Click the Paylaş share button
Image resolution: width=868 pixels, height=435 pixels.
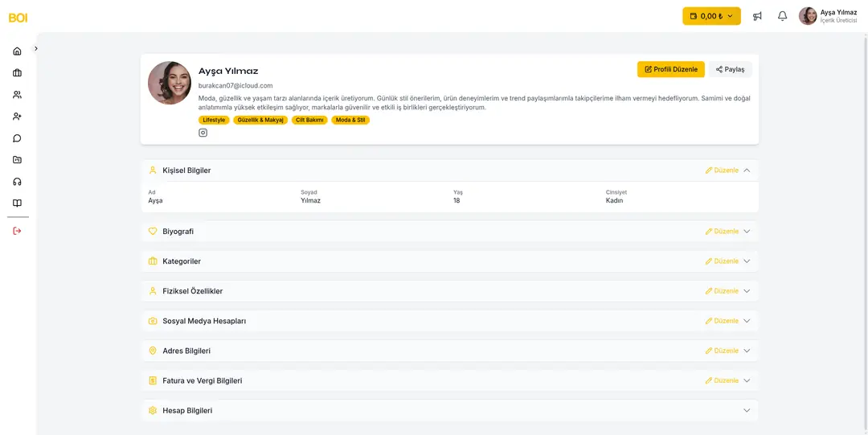point(730,69)
